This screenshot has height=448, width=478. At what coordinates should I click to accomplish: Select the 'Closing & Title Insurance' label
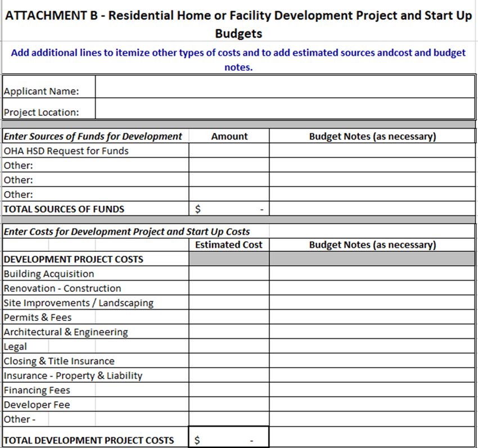pos(59,361)
